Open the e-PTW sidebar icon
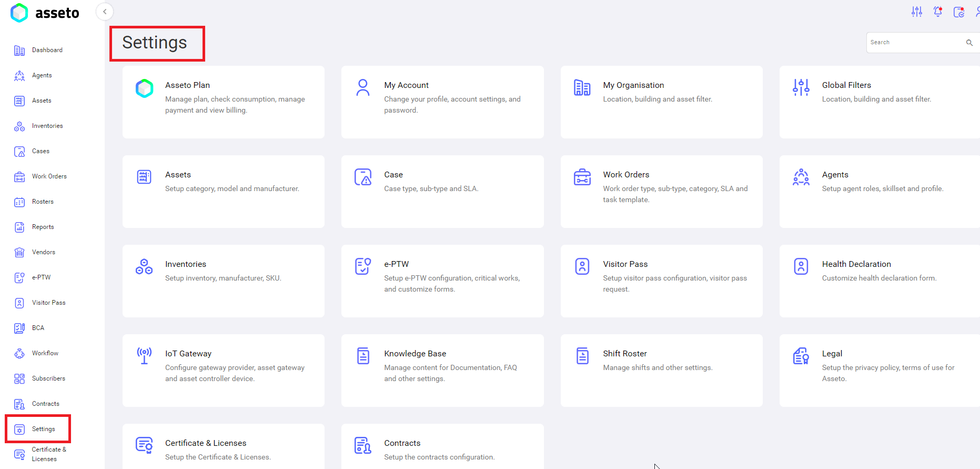 pyautogui.click(x=19, y=278)
